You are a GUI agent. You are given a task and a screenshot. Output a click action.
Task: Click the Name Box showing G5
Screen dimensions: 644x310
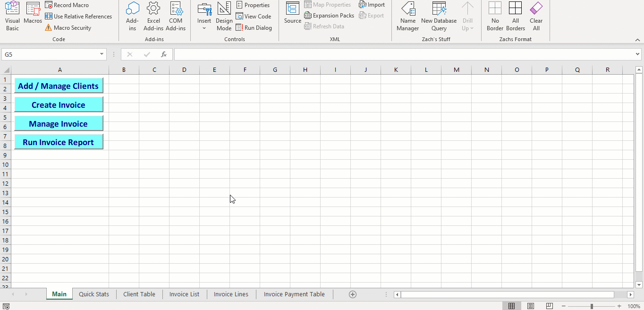tap(50, 54)
